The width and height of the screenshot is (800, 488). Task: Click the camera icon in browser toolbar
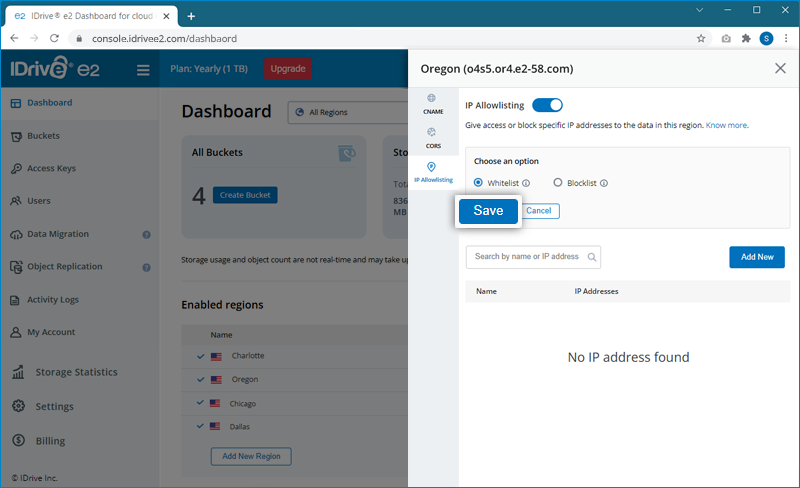[x=726, y=38]
